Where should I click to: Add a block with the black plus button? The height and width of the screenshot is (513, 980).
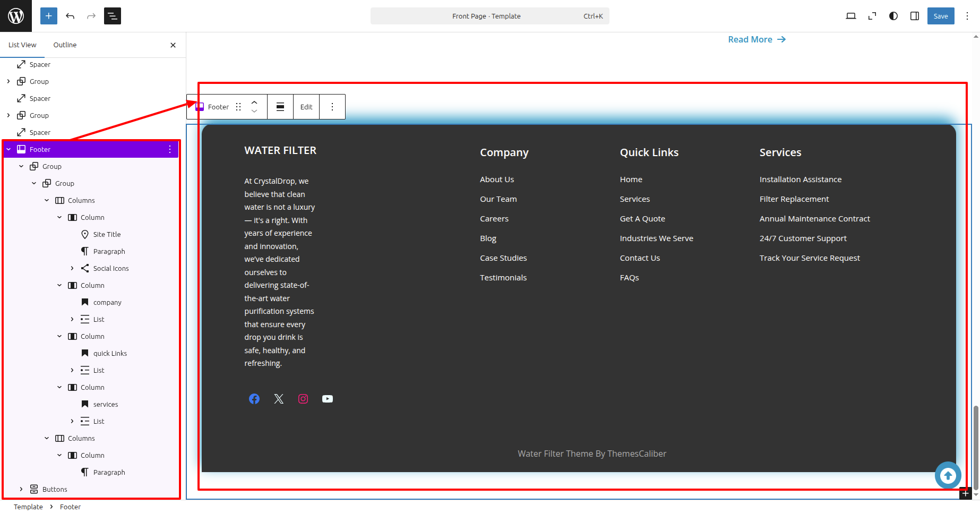point(965,493)
